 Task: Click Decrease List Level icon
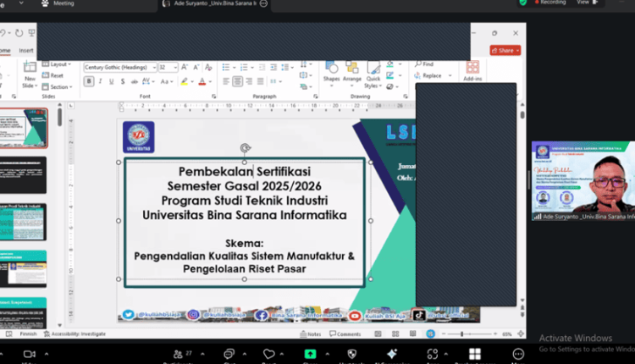(262, 67)
